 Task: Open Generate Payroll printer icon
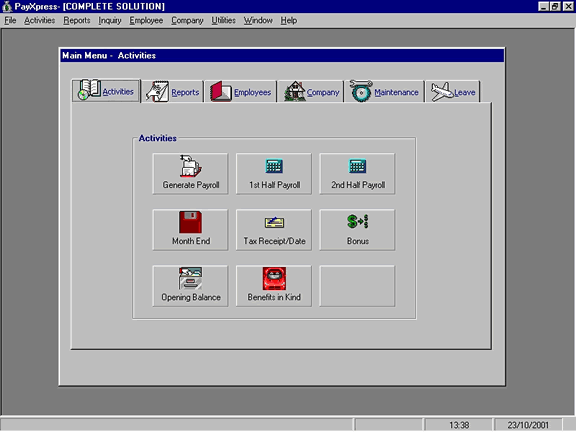[x=190, y=166]
